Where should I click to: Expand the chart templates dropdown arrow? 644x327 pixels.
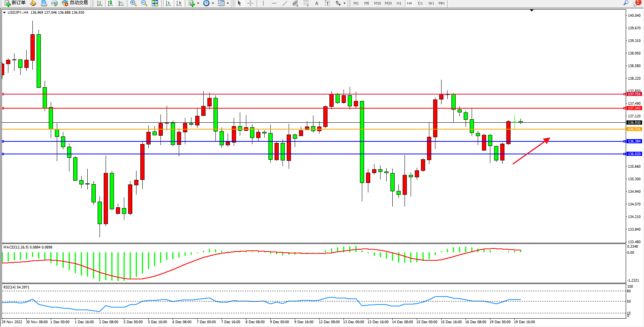228,3
